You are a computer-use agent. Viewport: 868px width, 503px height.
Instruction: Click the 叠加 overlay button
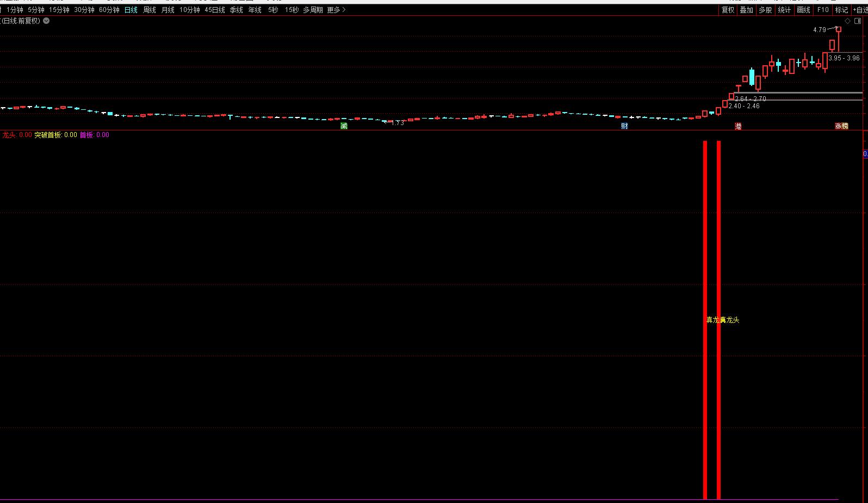coord(746,10)
